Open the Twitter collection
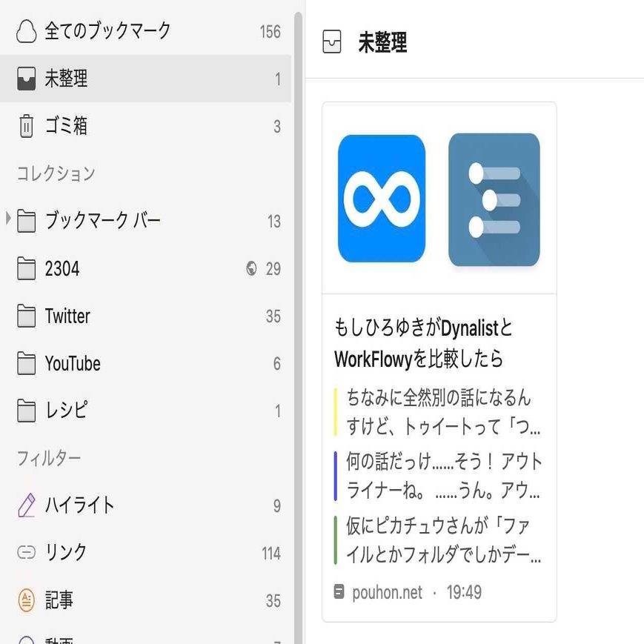The width and height of the screenshot is (644, 644). tap(145, 316)
